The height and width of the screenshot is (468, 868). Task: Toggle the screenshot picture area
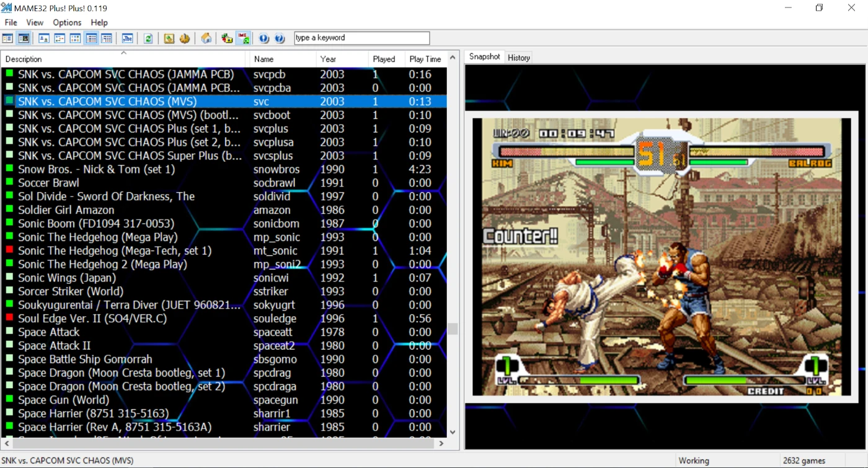[24, 38]
